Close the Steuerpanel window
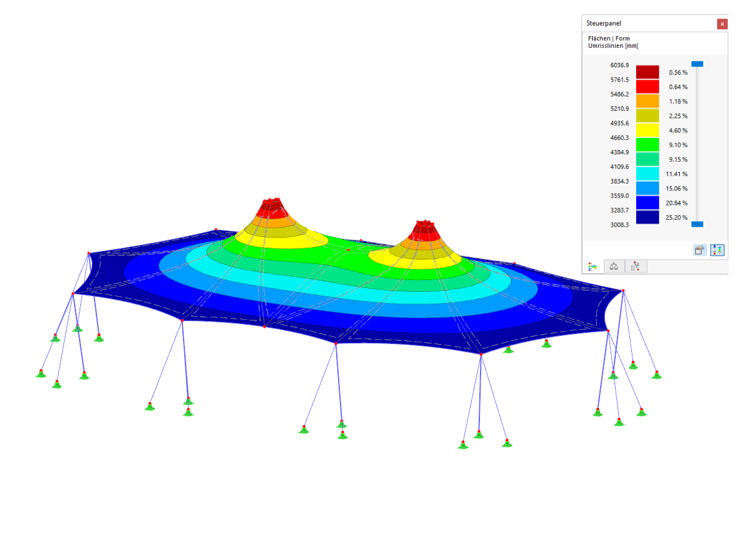 [x=722, y=24]
